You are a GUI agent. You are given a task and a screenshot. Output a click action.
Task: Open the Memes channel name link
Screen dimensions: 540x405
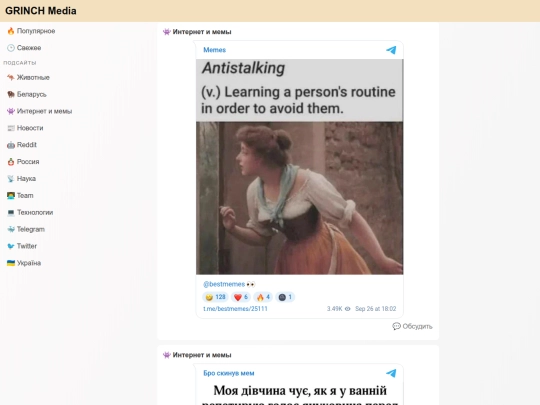pos(215,50)
